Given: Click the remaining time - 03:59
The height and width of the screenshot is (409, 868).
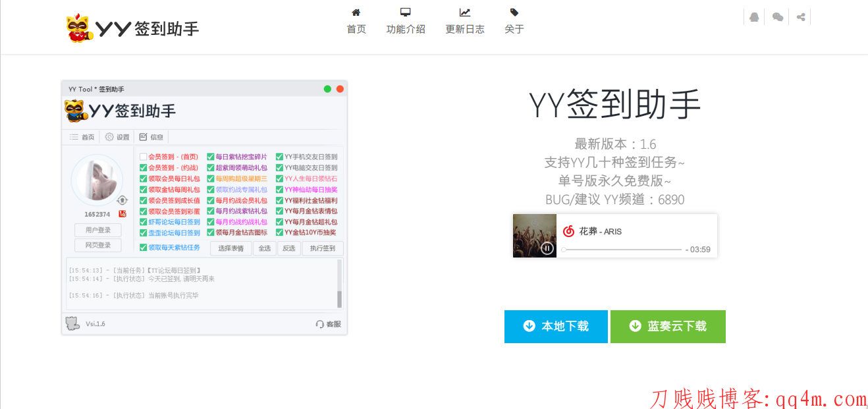Looking at the screenshot, I should tap(698, 250).
